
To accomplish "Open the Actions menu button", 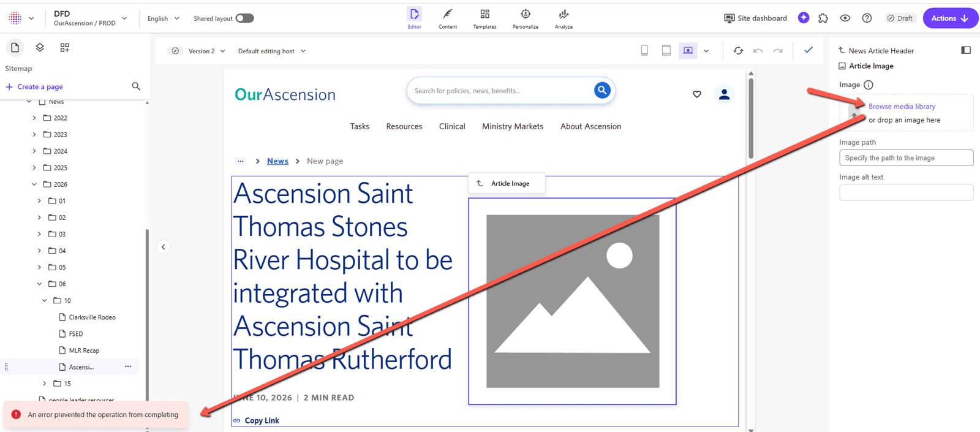I will point(950,18).
